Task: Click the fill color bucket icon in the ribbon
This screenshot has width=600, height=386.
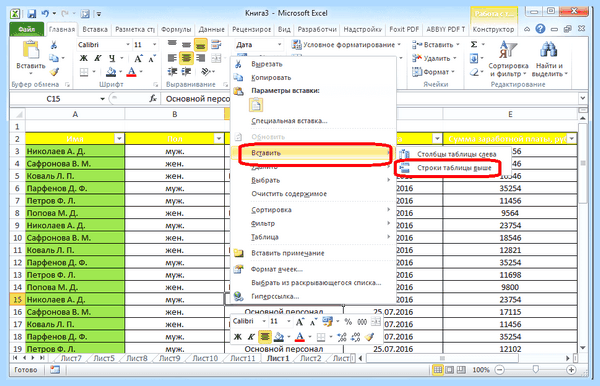Action: click(x=111, y=72)
